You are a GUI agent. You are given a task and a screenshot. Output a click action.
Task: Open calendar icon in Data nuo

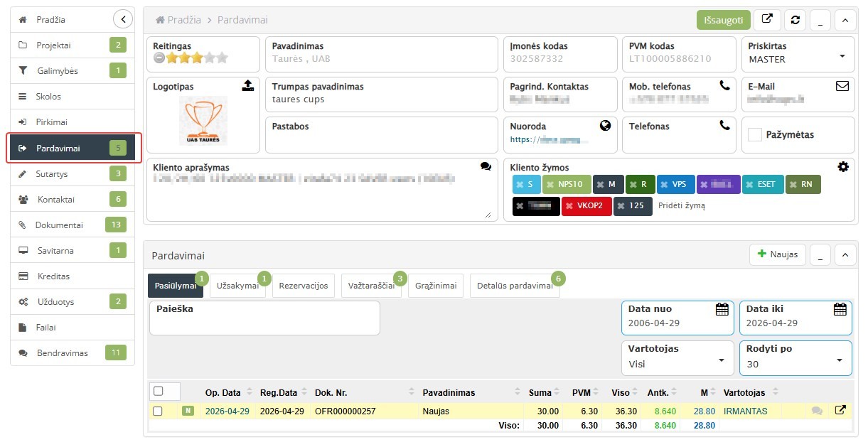[722, 308]
